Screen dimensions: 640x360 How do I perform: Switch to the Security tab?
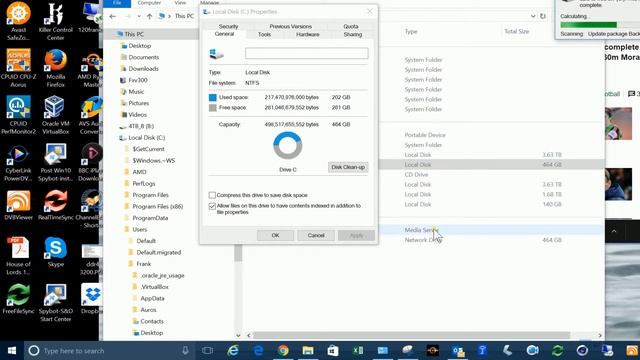(228, 26)
